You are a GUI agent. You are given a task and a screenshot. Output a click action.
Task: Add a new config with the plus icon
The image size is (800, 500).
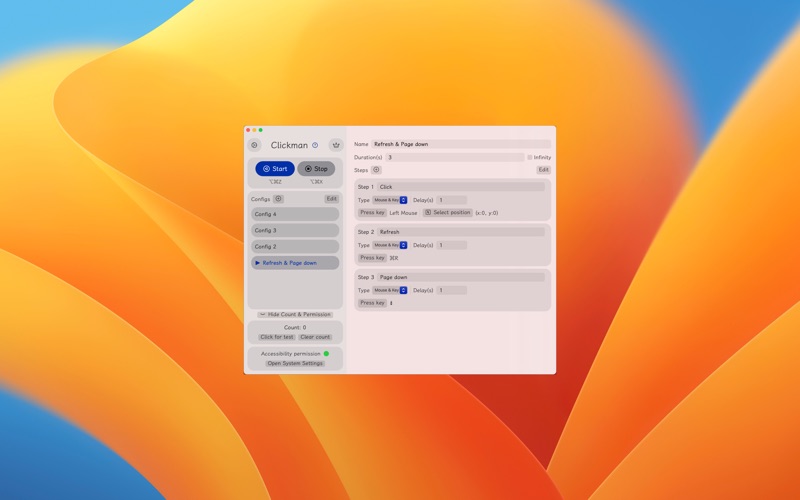click(278, 199)
